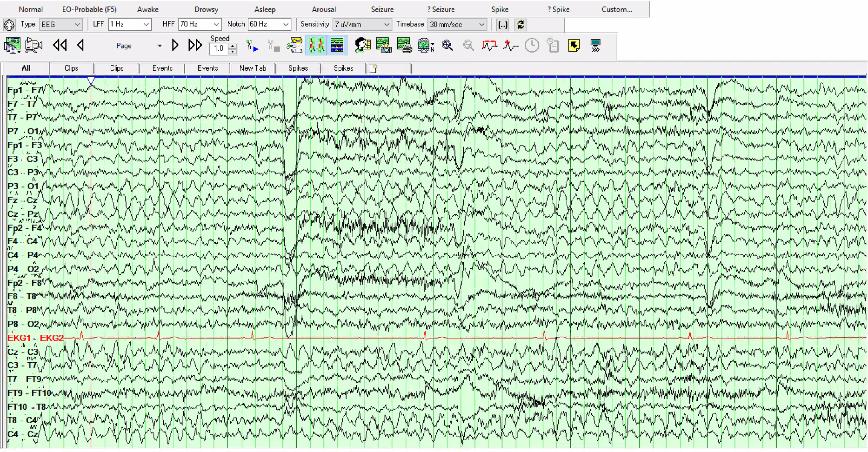The image size is (868, 452).
Task: Click the refresh icon beside the braces
Action: (x=521, y=25)
